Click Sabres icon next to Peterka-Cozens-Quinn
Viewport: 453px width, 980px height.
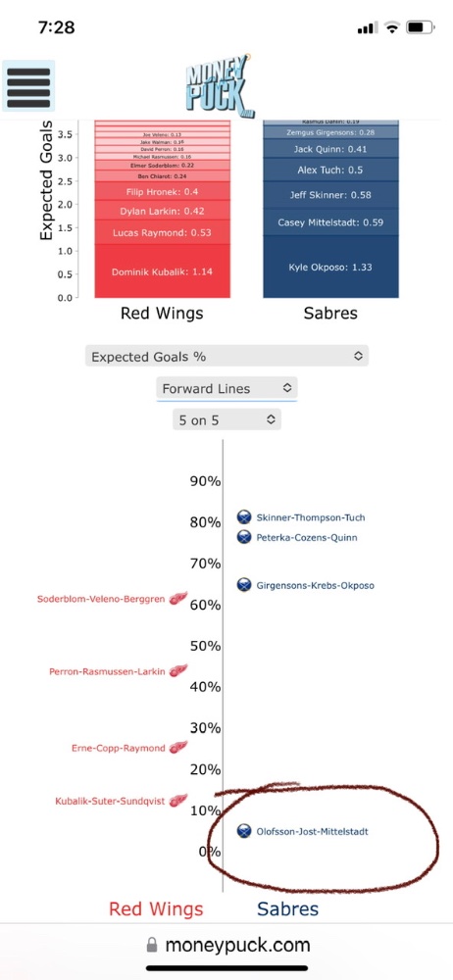[x=244, y=537]
